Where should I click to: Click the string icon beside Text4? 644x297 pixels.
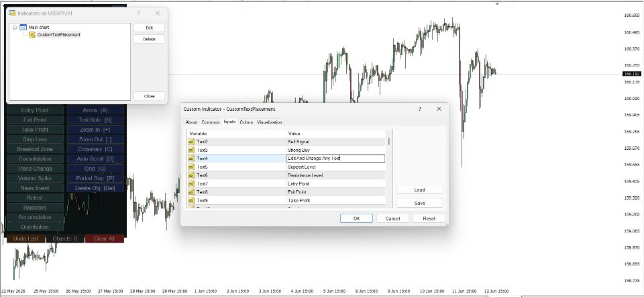(x=191, y=159)
